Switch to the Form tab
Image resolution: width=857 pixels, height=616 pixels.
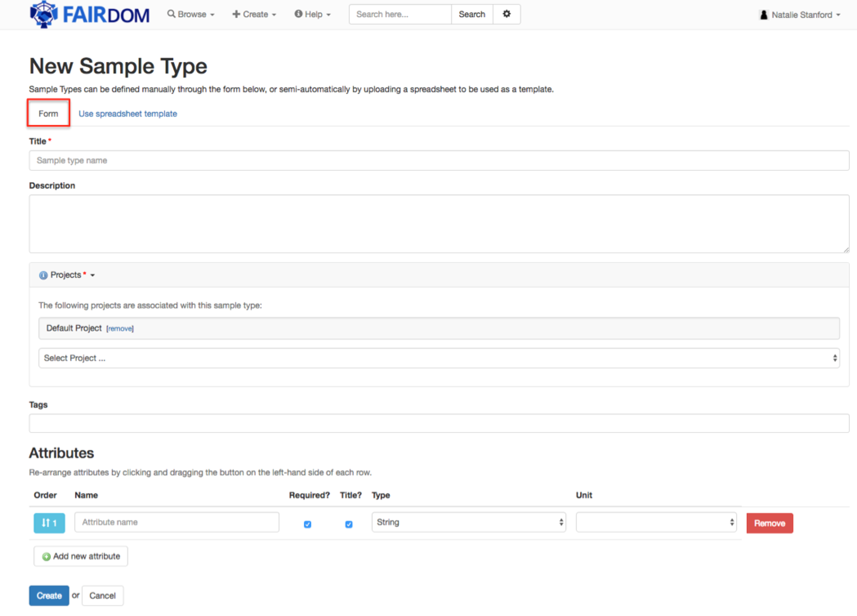click(48, 113)
